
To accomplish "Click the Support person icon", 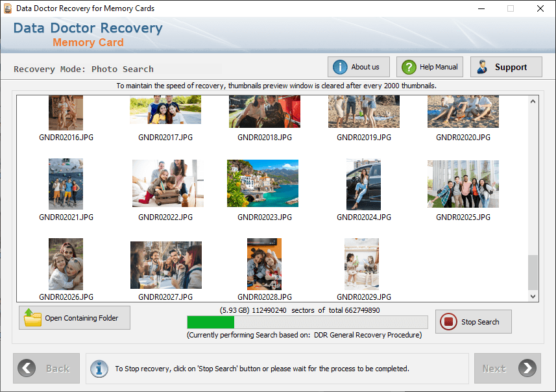I will 482,67.
